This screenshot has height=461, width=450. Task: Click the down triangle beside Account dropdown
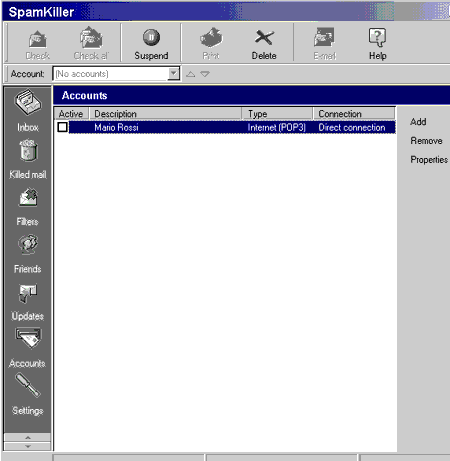click(x=205, y=74)
